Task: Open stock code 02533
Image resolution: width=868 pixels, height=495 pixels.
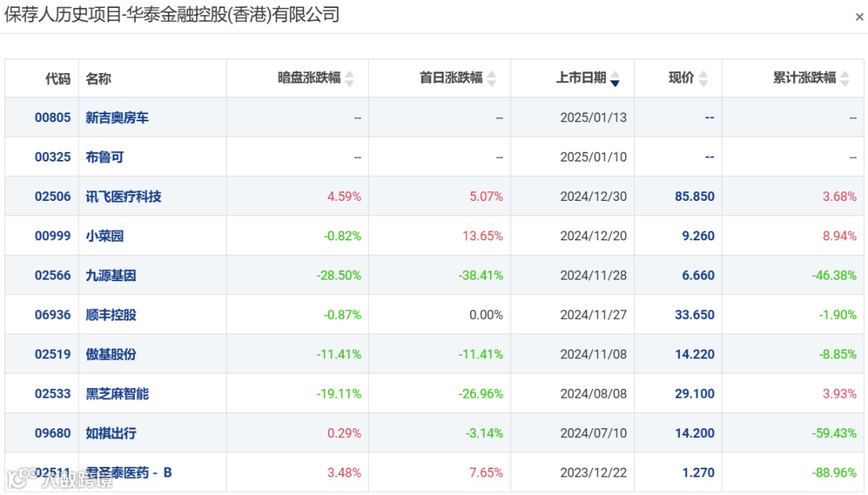Action: click(x=52, y=394)
